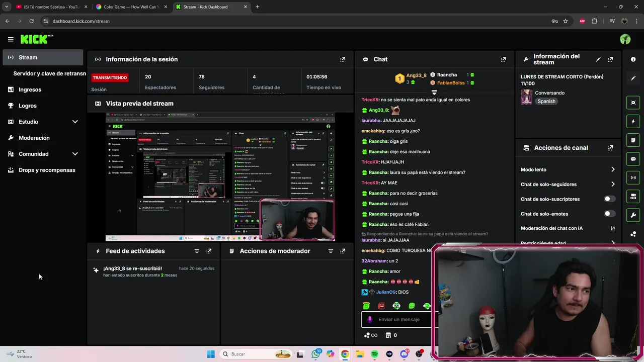644x362 pixels.
Task: Pop out the Información de la sesión panel
Action: (x=343, y=59)
